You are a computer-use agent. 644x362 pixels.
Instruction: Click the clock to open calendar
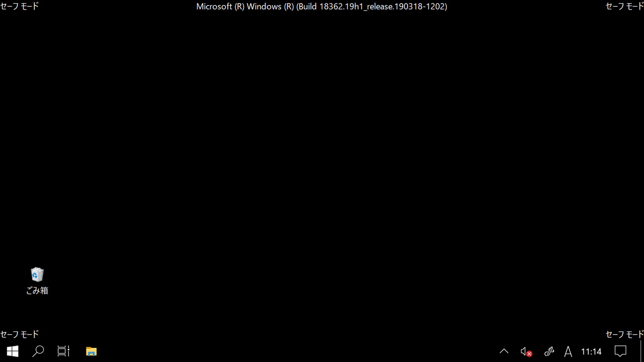click(591, 351)
